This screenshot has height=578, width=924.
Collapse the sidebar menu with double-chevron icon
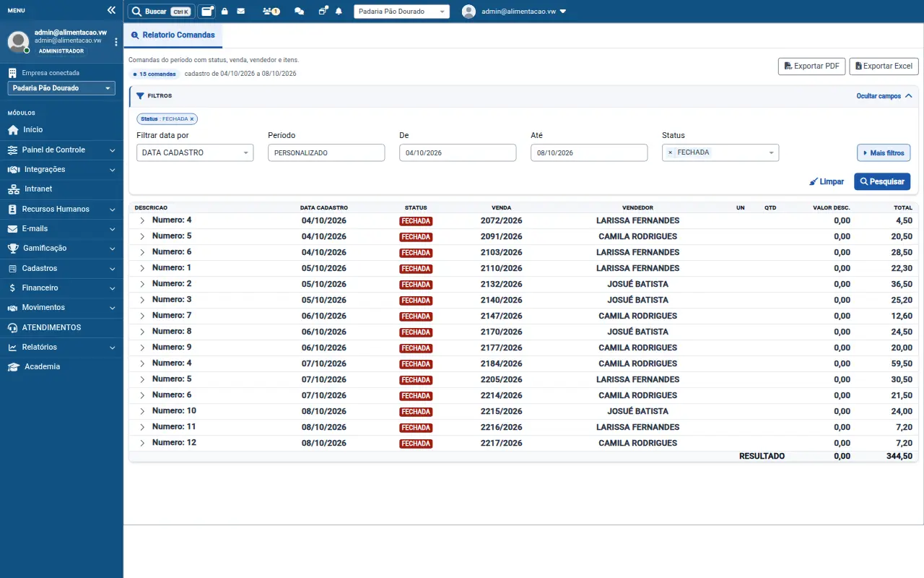point(111,11)
